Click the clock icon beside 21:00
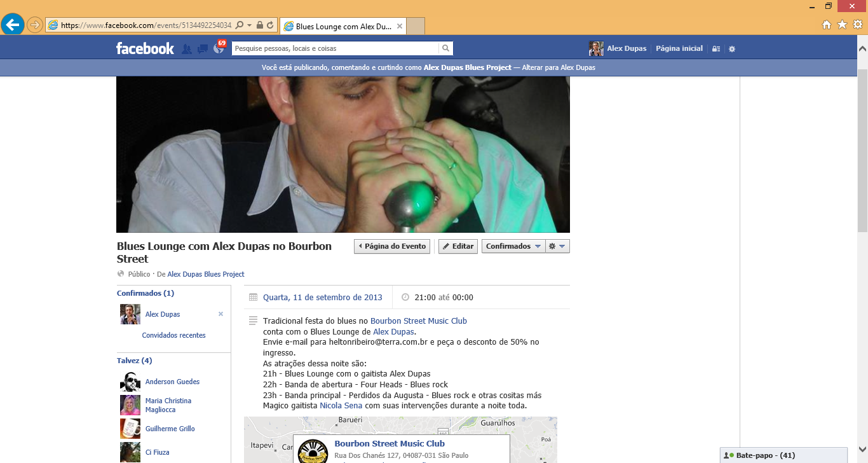 coord(405,297)
